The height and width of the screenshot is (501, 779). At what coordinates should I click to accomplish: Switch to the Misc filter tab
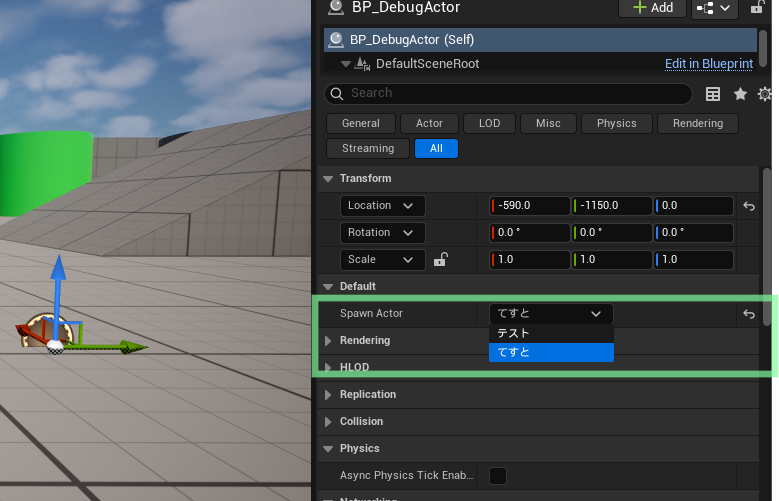click(548, 123)
